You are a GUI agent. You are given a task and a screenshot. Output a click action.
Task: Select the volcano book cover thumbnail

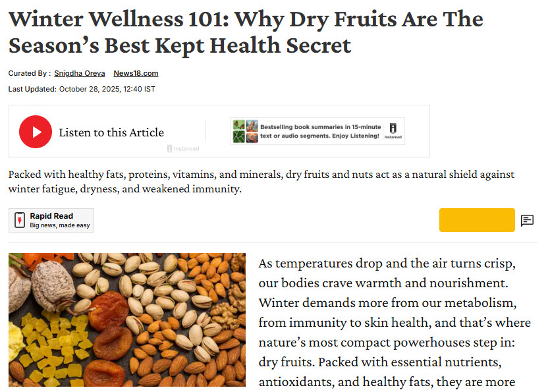click(251, 136)
